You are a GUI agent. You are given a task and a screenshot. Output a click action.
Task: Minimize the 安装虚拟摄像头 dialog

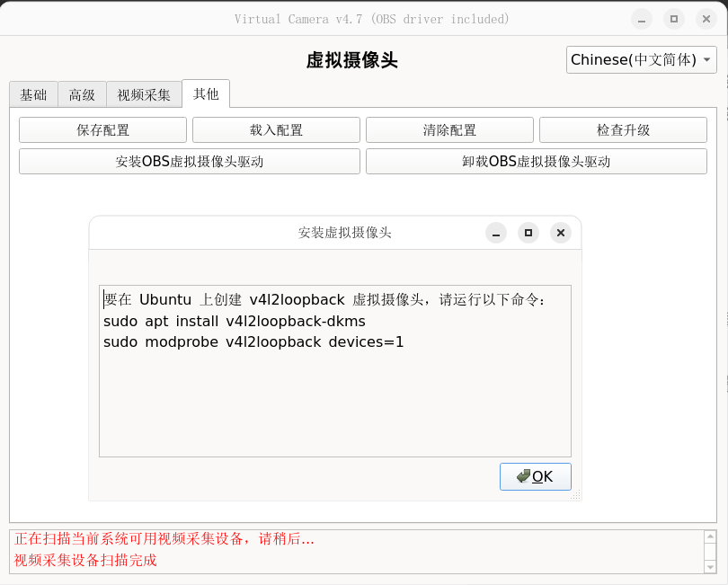click(496, 233)
